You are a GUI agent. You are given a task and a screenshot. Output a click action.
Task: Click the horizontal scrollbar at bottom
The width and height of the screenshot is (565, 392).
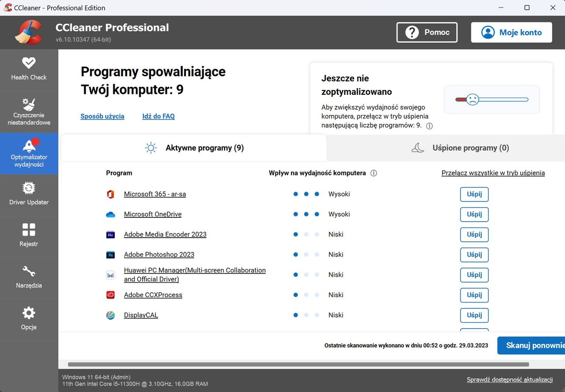coord(298,365)
